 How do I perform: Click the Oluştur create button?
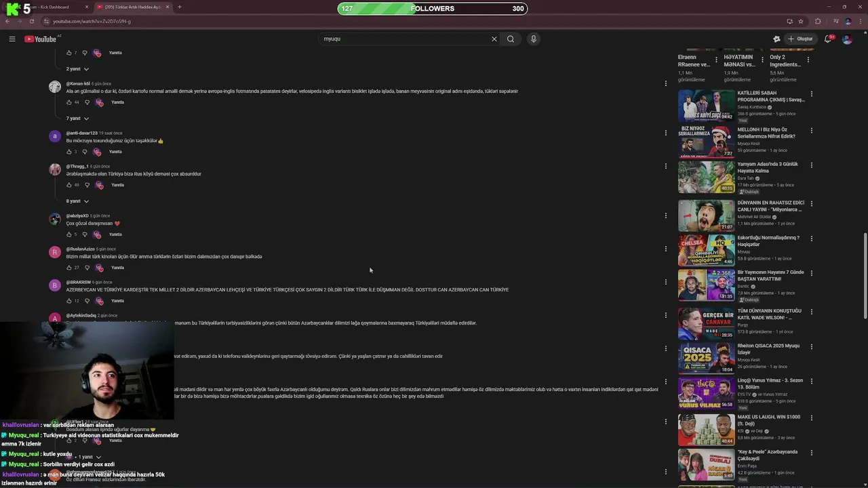[801, 39]
